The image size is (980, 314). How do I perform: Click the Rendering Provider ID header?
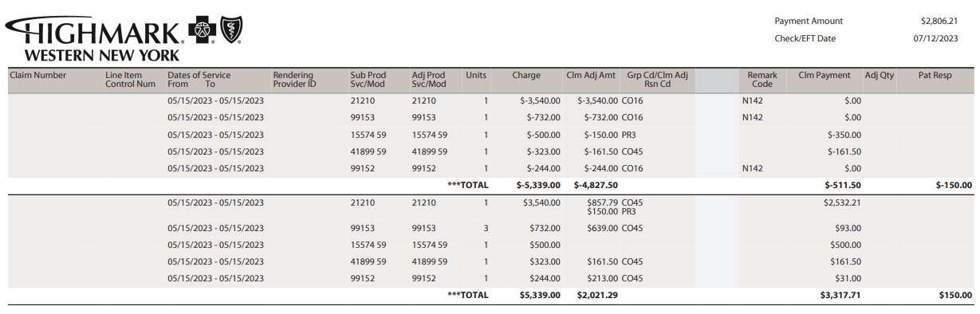pyautogui.click(x=294, y=80)
